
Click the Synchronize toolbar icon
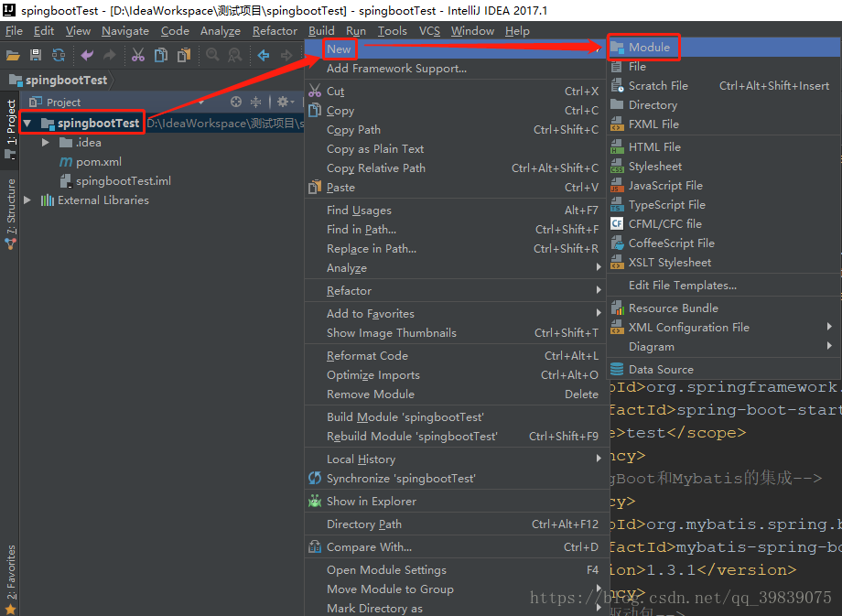pos(59,55)
